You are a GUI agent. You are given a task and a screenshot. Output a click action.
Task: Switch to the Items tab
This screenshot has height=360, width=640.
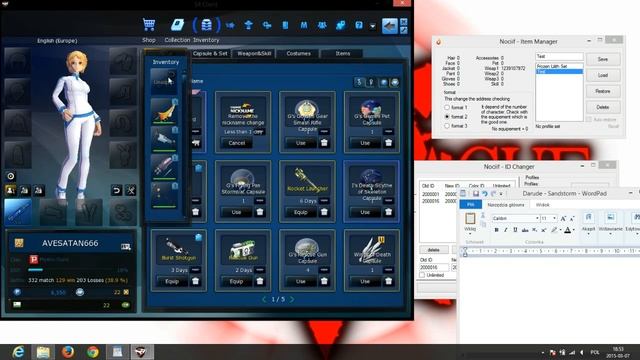(342, 53)
